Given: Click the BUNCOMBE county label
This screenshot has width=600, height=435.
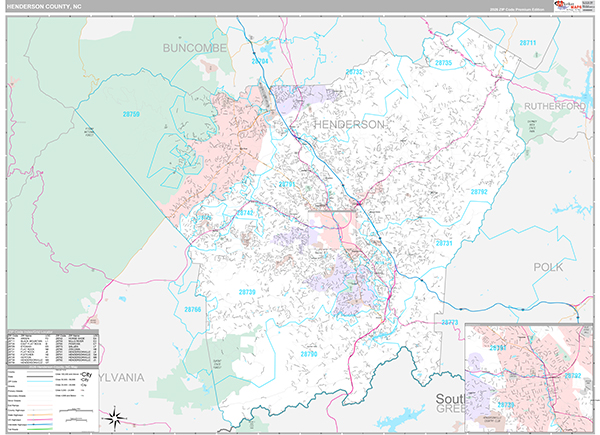Looking at the screenshot, I should point(195,48).
